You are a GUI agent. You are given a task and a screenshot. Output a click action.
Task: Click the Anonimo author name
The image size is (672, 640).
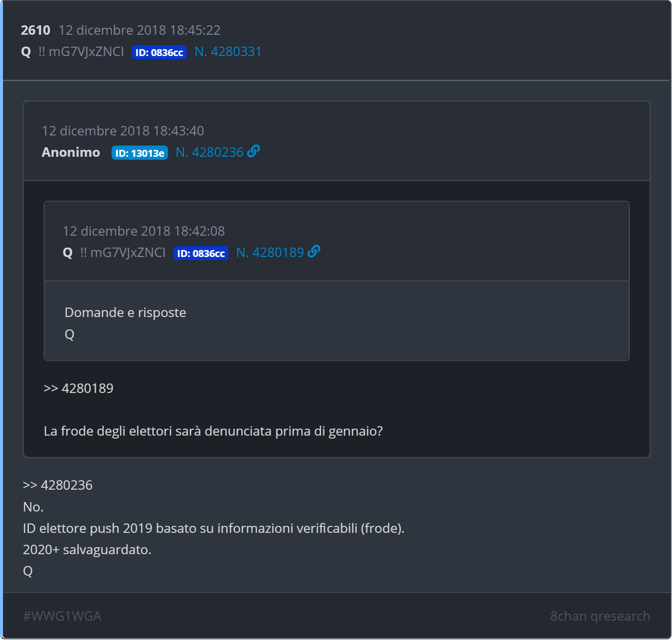[71, 152]
